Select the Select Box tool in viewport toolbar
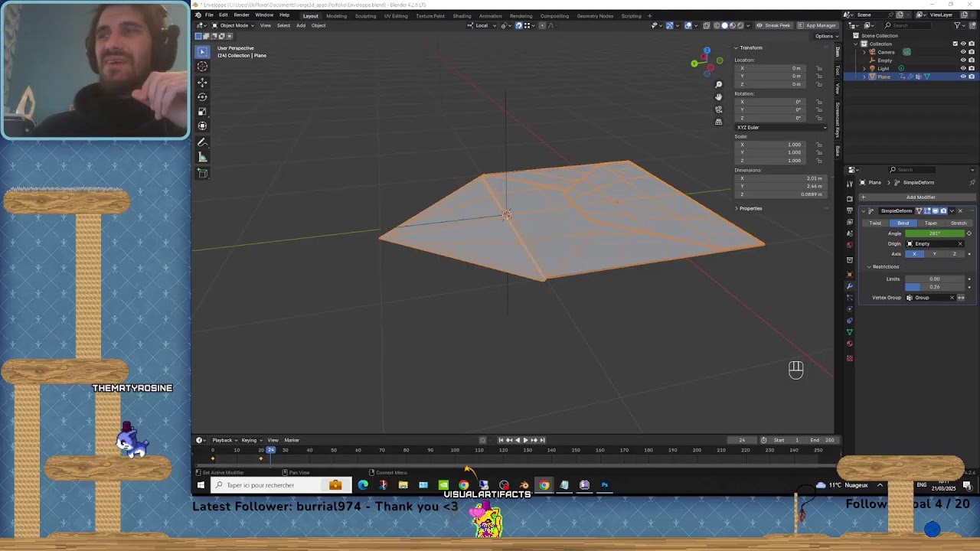Image resolution: width=980 pixels, height=551 pixels. (x=202, y=51)
